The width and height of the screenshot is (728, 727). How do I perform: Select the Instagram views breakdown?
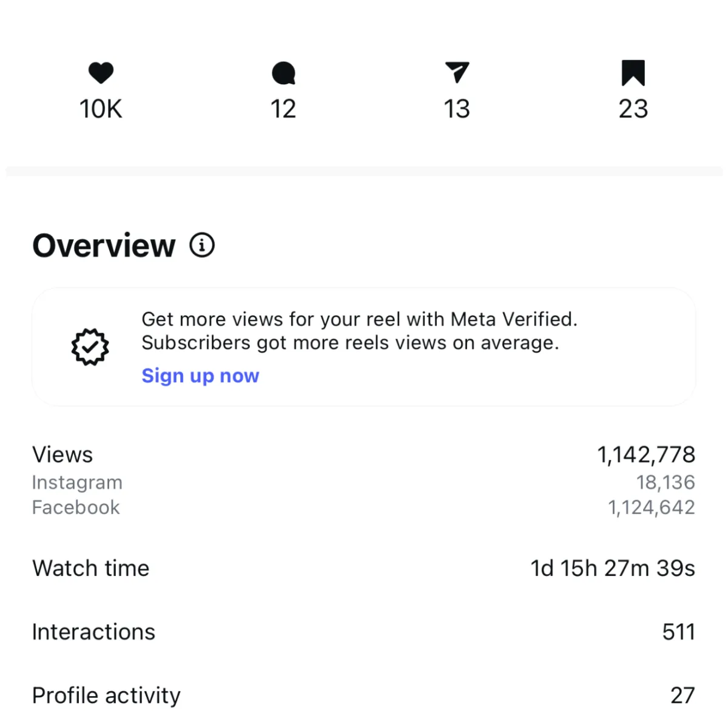tap(77, 482)
